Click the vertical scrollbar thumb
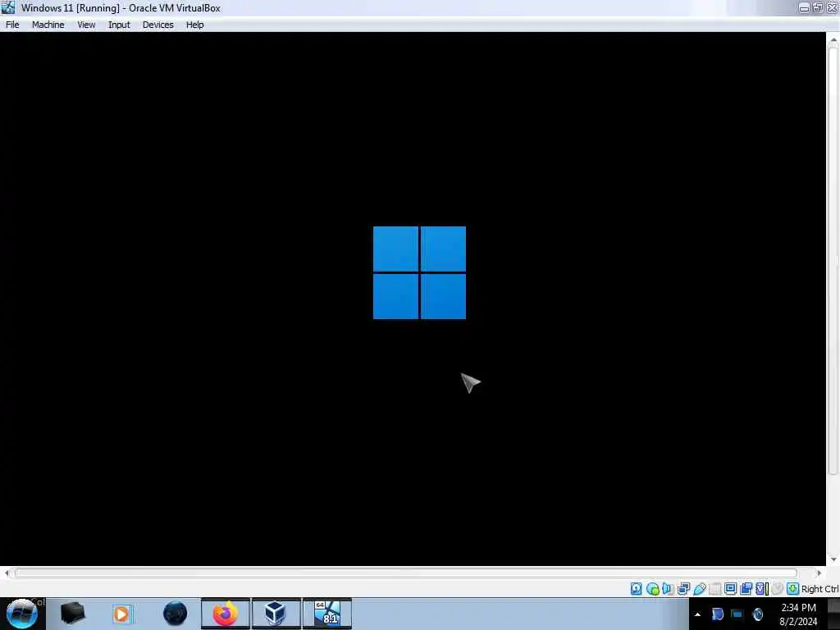This screenshot has width=840, height=630. click(833, 261)
